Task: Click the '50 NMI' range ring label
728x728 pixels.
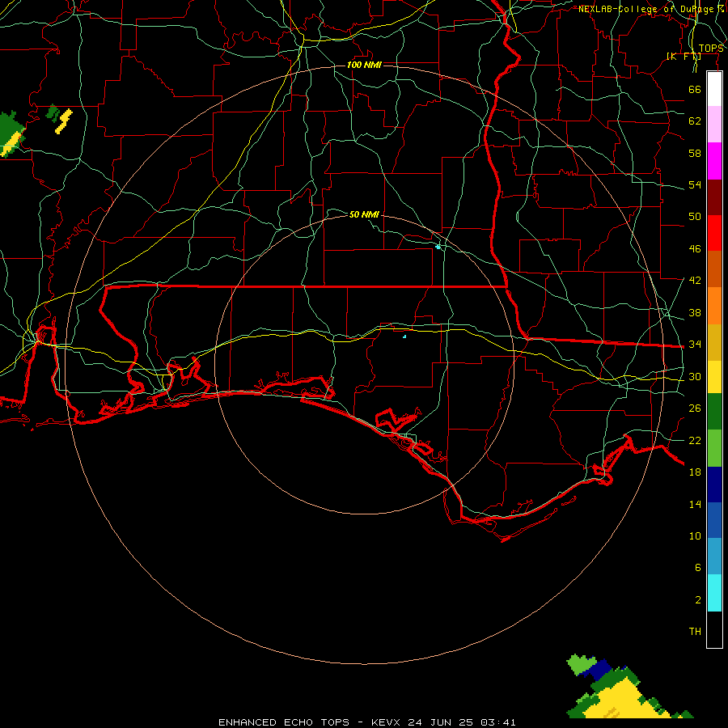Action: (364, 214)
